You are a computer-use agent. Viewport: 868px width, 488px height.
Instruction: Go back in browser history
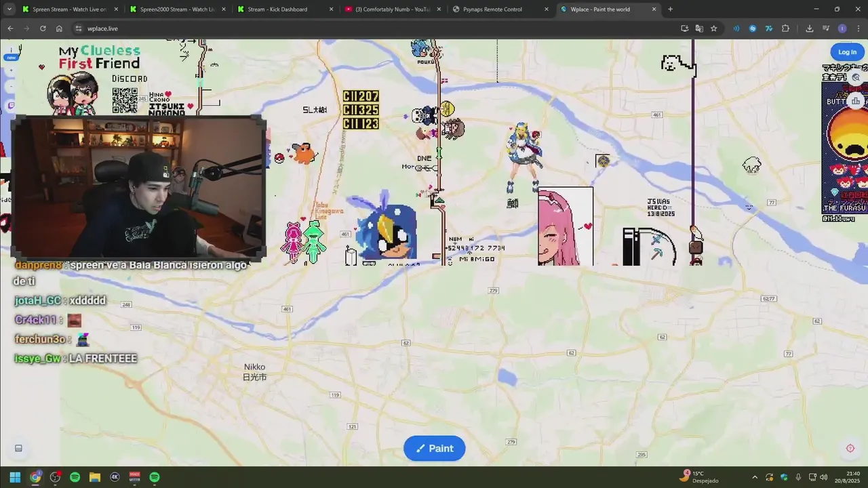click(x=10, y=28)
